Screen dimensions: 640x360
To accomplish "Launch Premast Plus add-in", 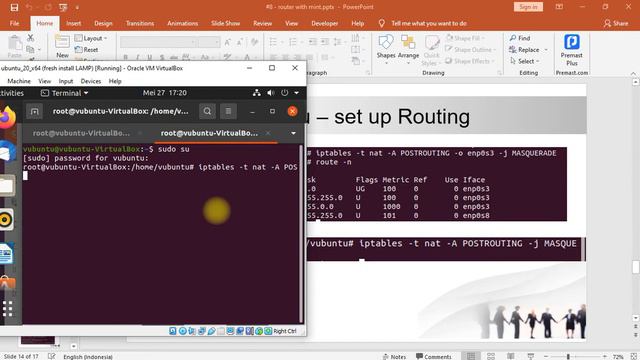I will click(572, 50).
